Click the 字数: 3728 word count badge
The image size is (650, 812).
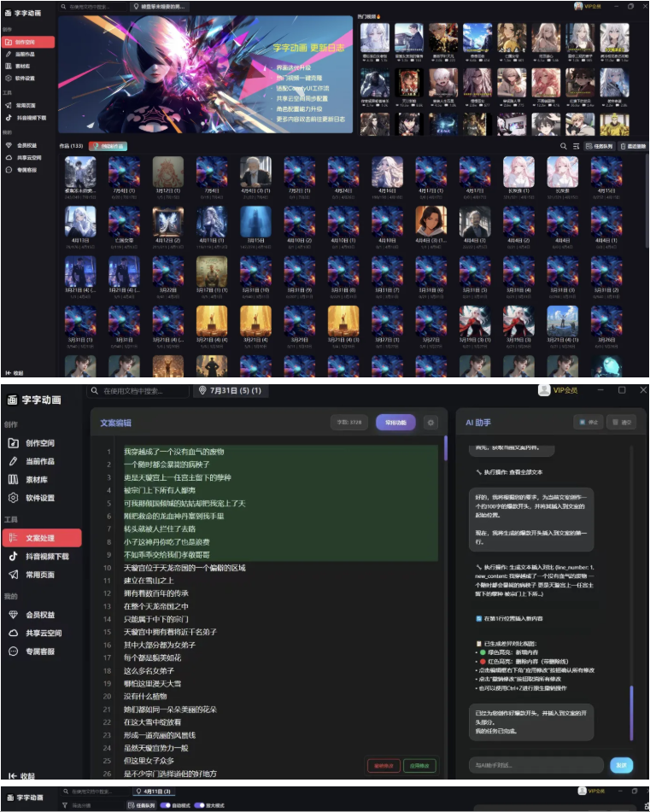point(349,423)
